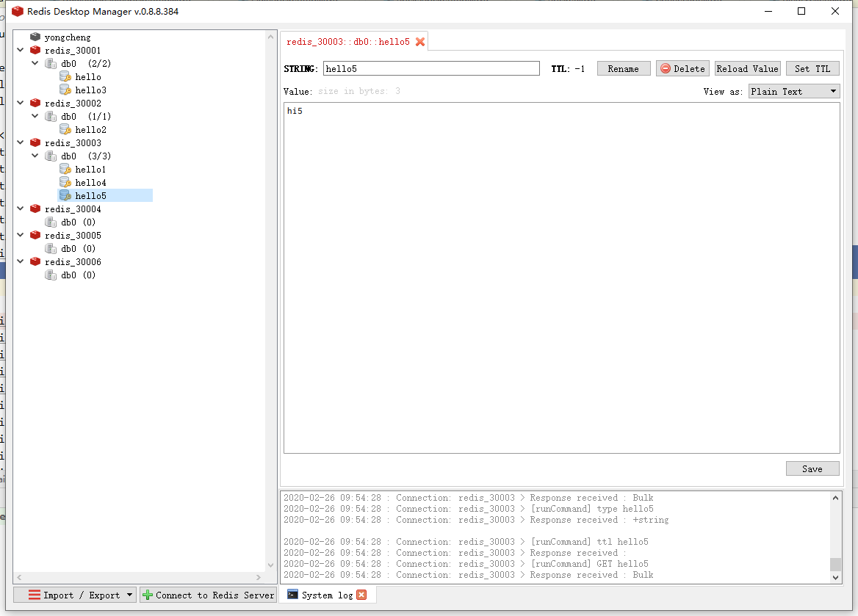The image size is (858, 616).
Task: Close the System log tab
Action: coord(361,595)
